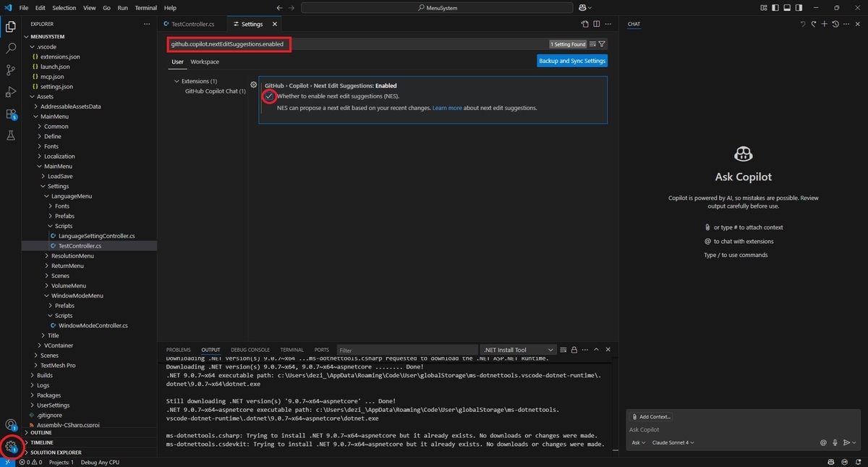Screen dimensions: 868x467
Task: Go back with navigation arrow in title bar
Action: (280, 7)
